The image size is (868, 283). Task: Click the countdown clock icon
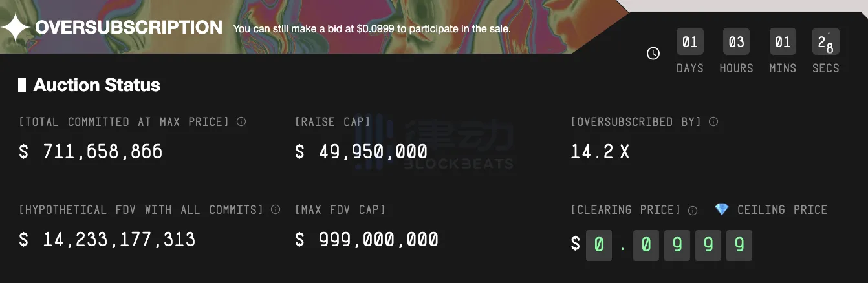pos(653,54)
